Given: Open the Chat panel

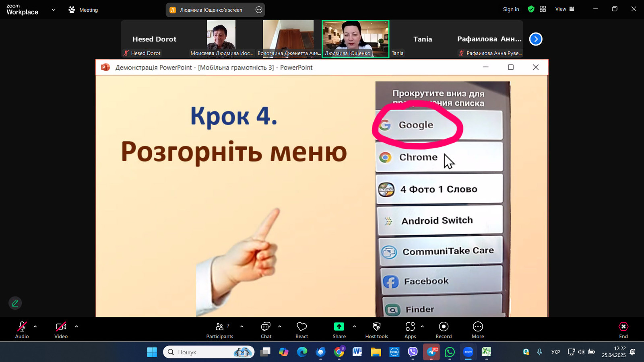Looking at the screenshot, I should [x=266, y=330].
